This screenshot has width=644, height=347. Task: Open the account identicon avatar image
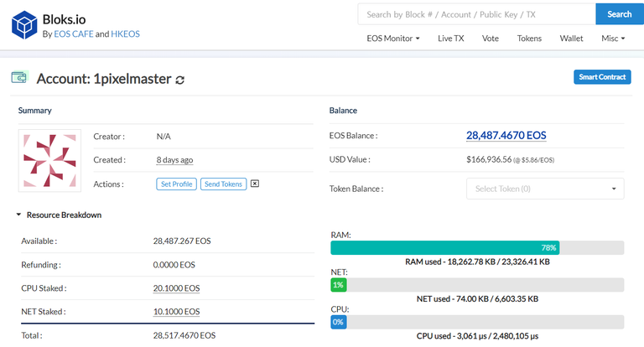click(x=49, y=161)
